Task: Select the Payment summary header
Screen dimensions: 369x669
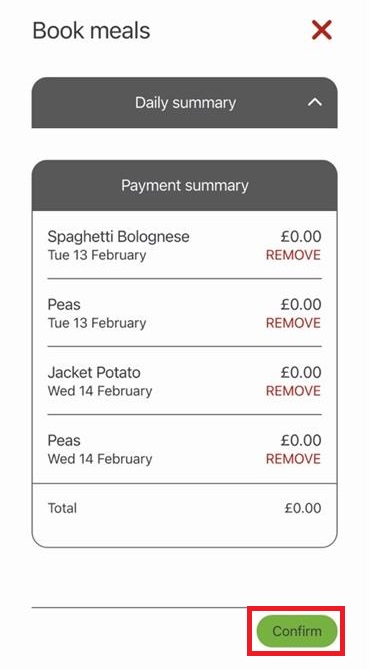Action: click(x=184, y=186)
